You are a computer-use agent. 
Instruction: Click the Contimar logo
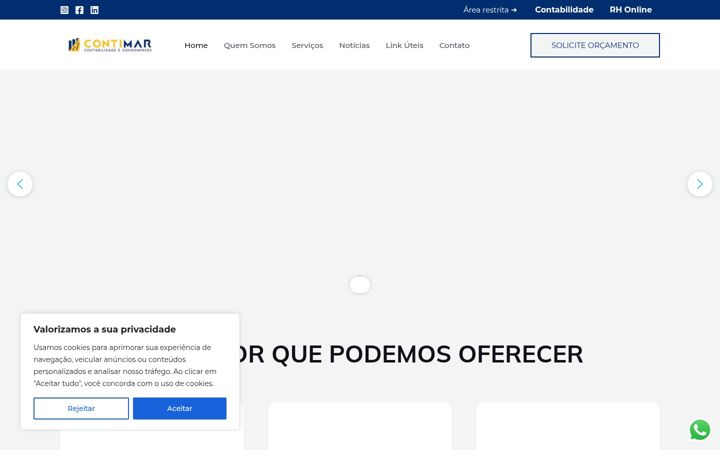point(110,45)
